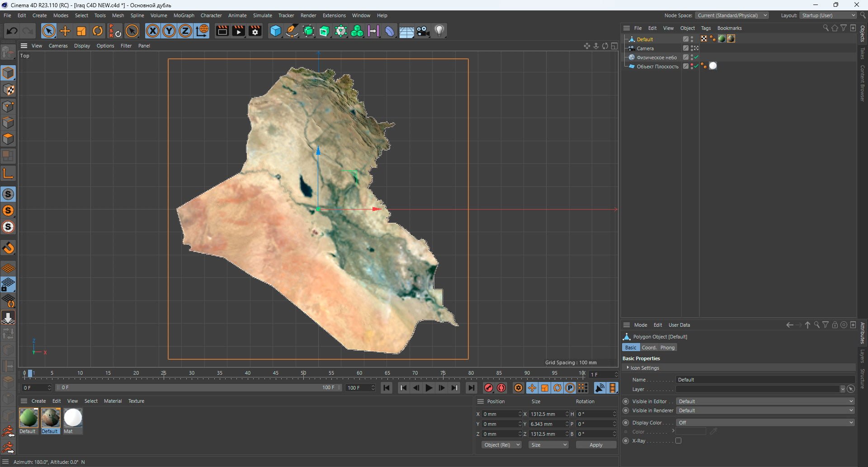Open Visible in Editor dropdown
Screen dimensions: 868x467
[765, 401]
